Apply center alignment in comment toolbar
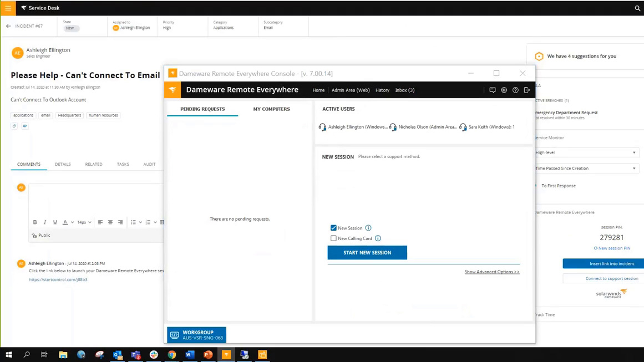This screenshot has width=644, height=362. click(x=110, y=222)
